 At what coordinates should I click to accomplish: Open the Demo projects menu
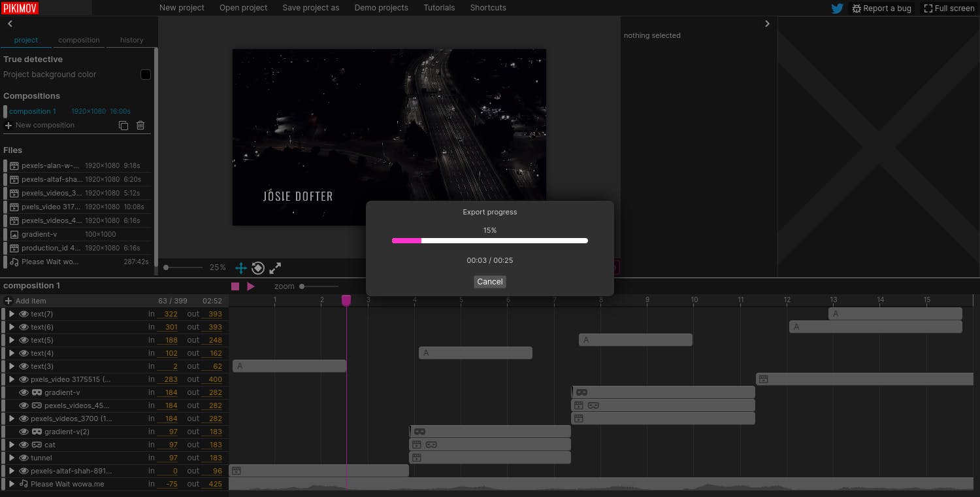tap(381, 8)
